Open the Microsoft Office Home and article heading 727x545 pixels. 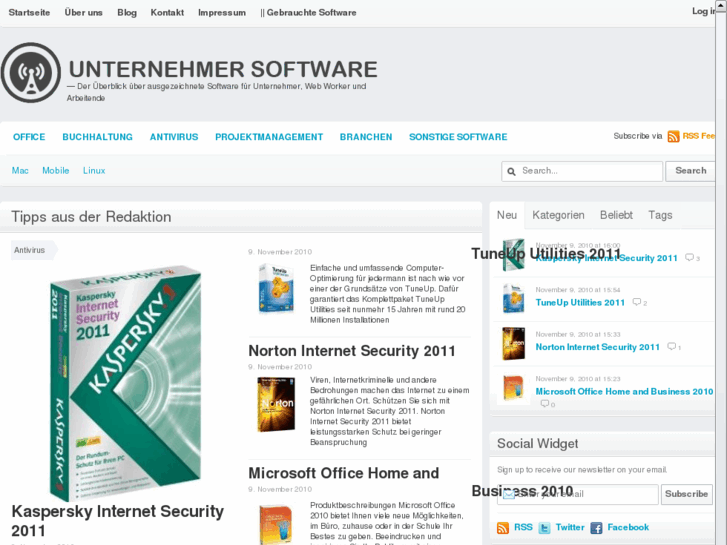(344, 473)
